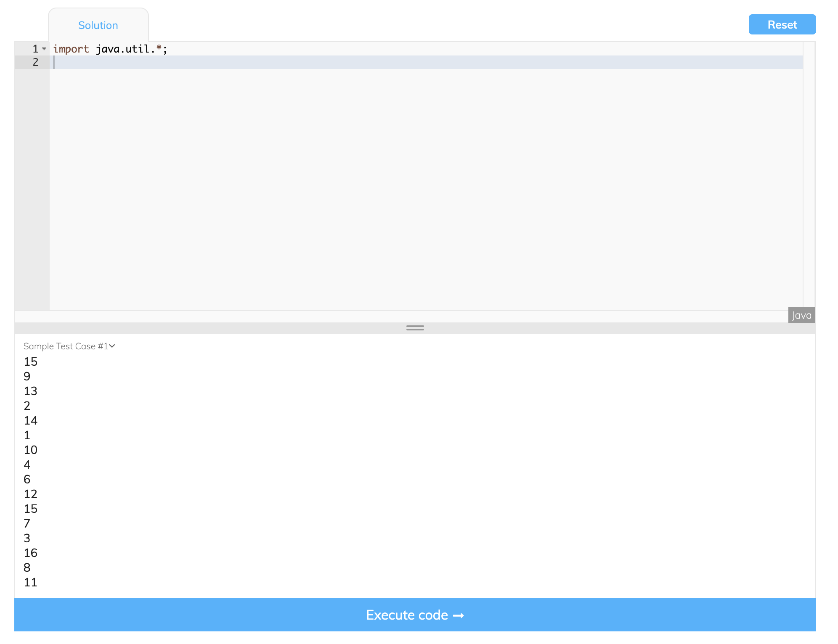Click the value 12 in test case
838x644 pixels.
[31, 494]
